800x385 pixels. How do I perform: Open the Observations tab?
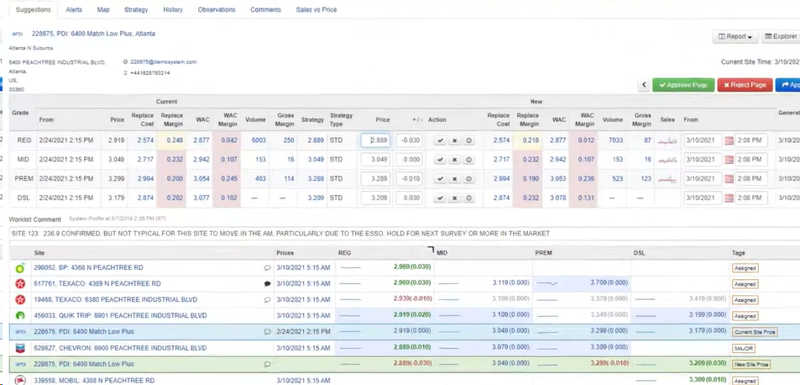(x=217, y=10)
